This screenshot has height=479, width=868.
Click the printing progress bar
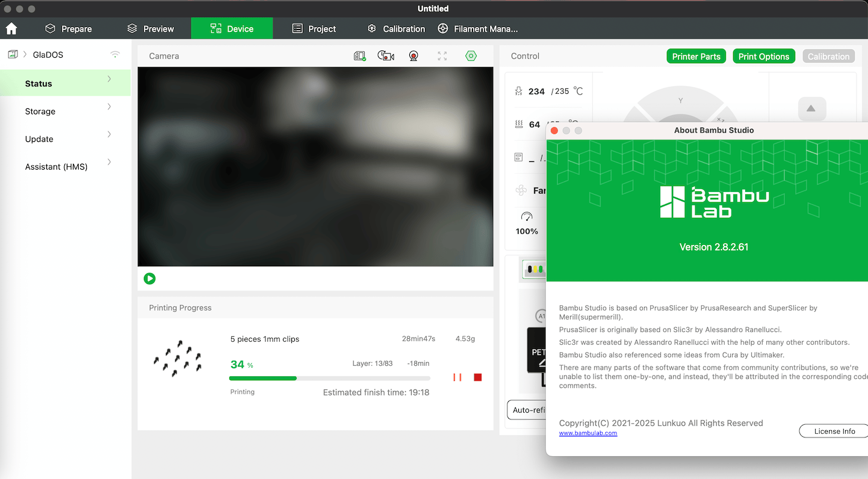[330, 378]
